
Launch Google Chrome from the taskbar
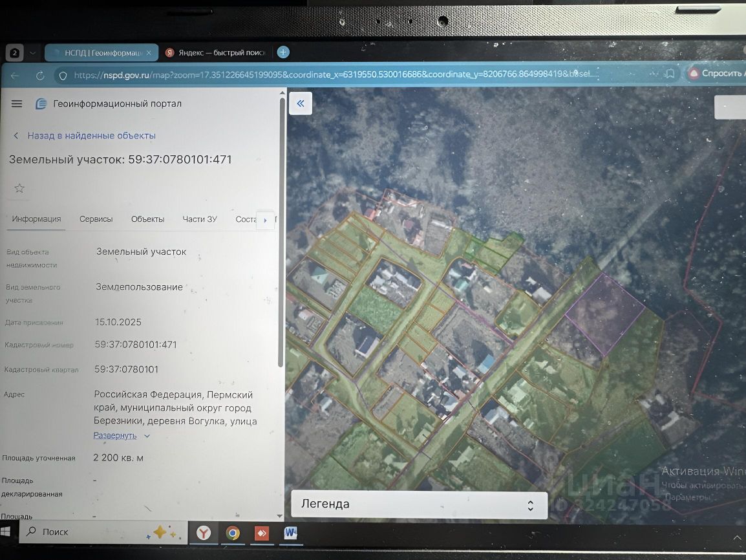click(x=233, y=533)
